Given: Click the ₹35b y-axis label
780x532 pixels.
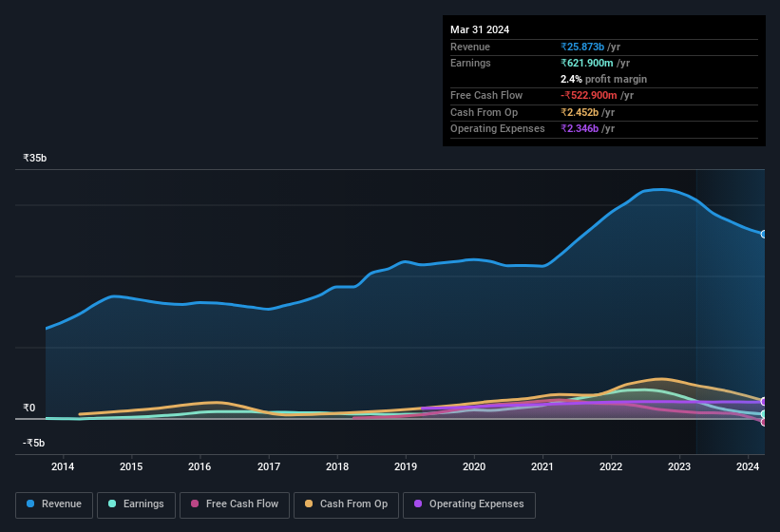Looking at the screenshot, I should [x=35, y=158].
